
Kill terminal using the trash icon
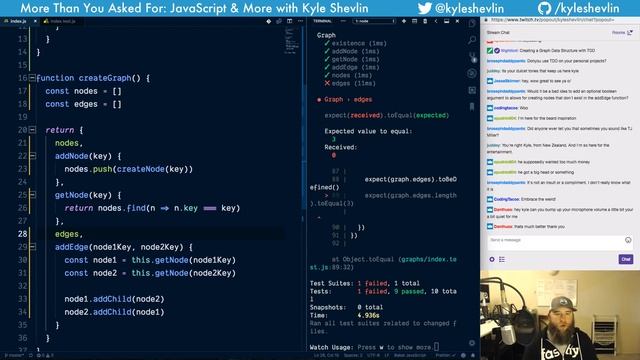coord(425,21)
